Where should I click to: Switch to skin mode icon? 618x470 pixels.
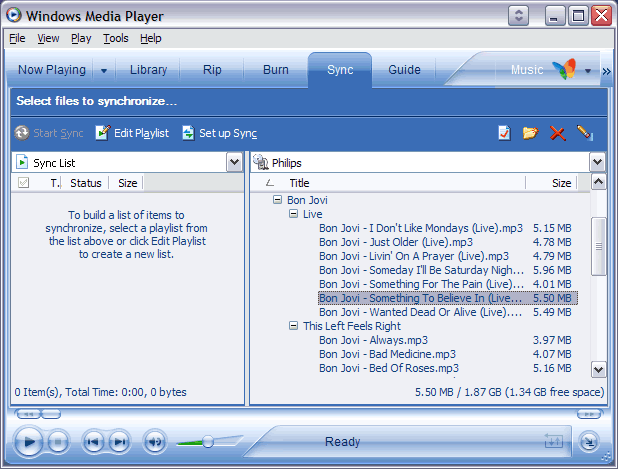tap(589, 442)
